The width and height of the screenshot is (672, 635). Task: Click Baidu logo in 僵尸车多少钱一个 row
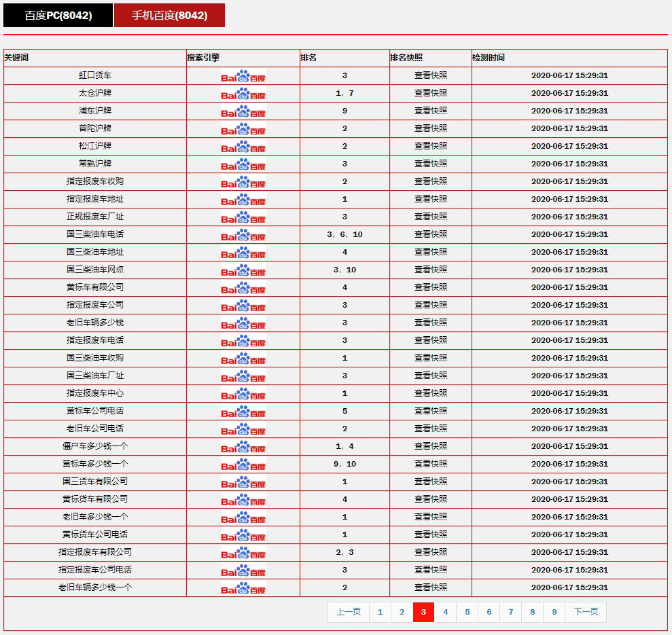coord(243,447)
